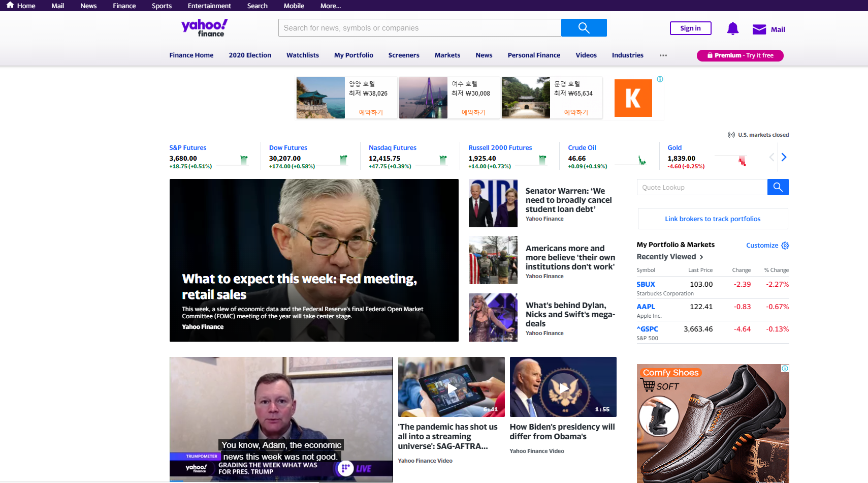This screenshot has height=483, width=868.
Task: Open the 2020 Election tab
Action: [250, 55]
